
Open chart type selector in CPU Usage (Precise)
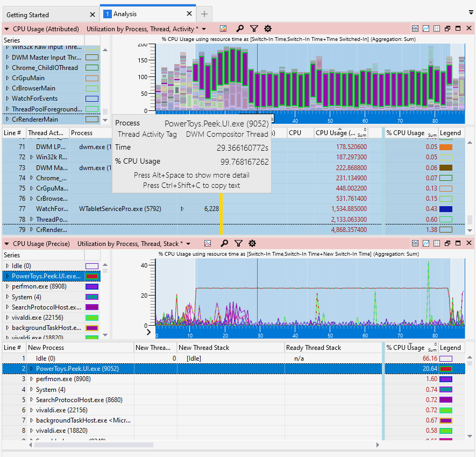[208, 243]
